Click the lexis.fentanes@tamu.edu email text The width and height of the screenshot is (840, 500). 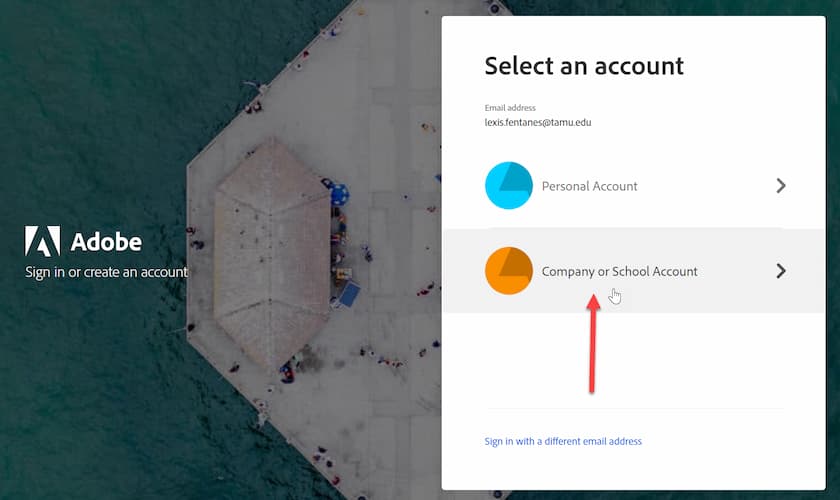tap(538, 122)
